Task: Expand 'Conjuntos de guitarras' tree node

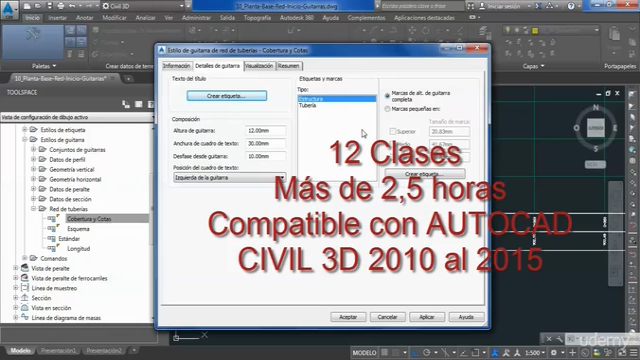Action: pyautogui.click(x=33, y=149)
